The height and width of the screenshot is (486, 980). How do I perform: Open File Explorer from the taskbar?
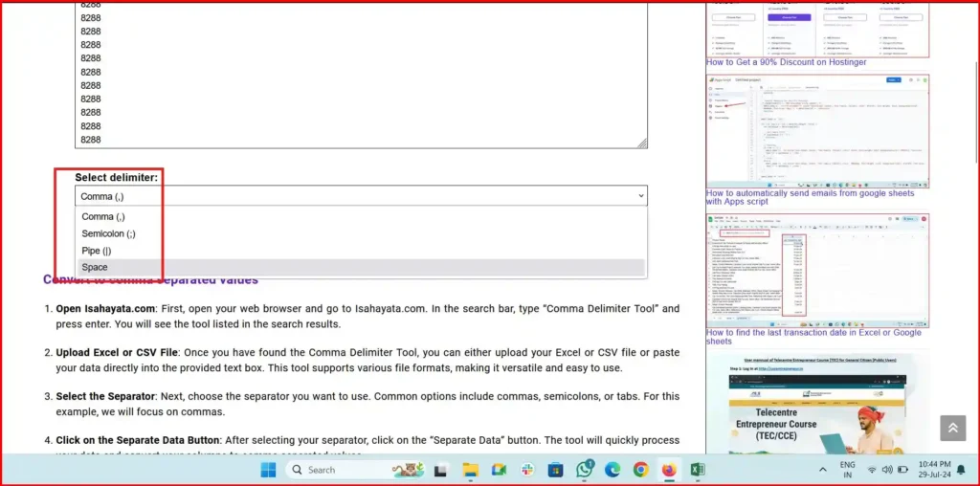[470, 470]
